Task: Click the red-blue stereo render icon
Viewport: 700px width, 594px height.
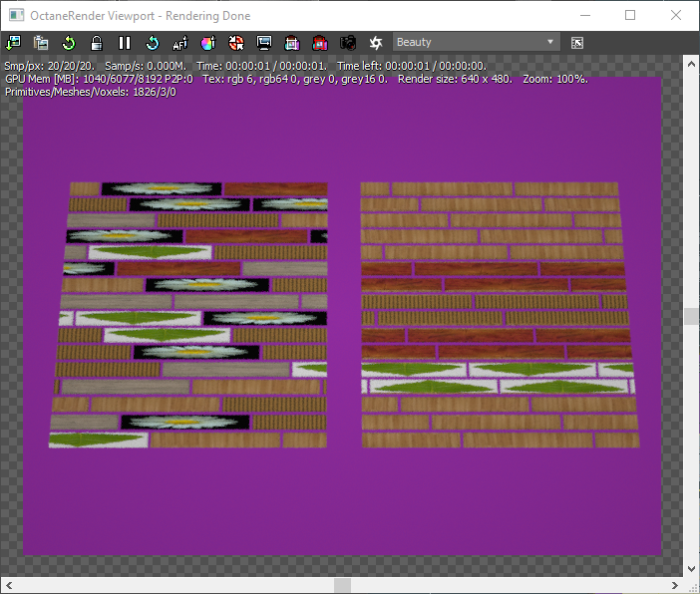Action: [320, 43]
